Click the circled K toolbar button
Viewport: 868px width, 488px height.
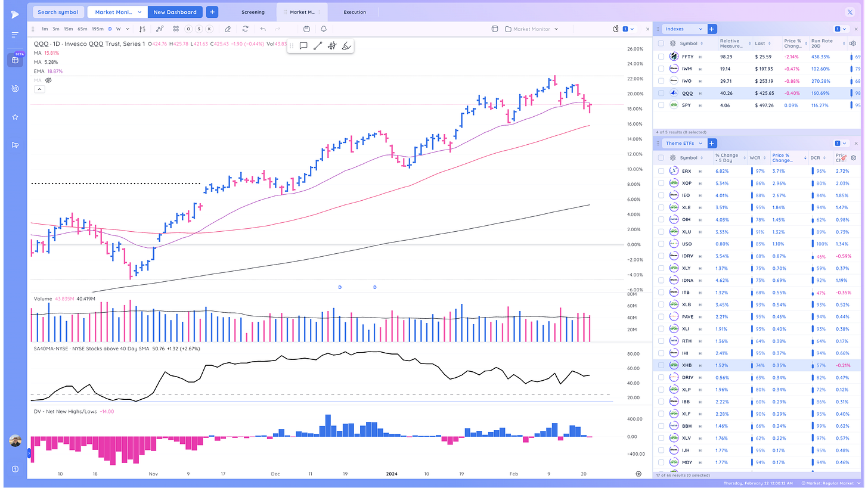coord(210,29)
